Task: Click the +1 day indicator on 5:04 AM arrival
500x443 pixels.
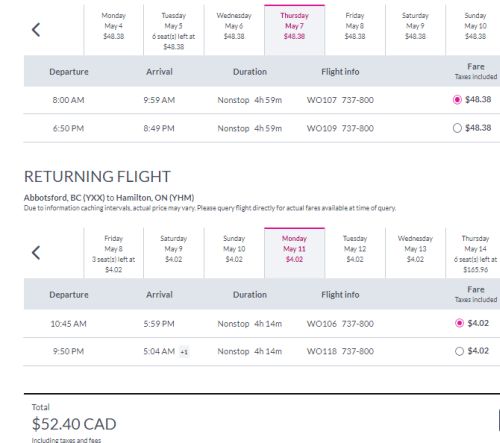Action: click(x=184, y=352)
